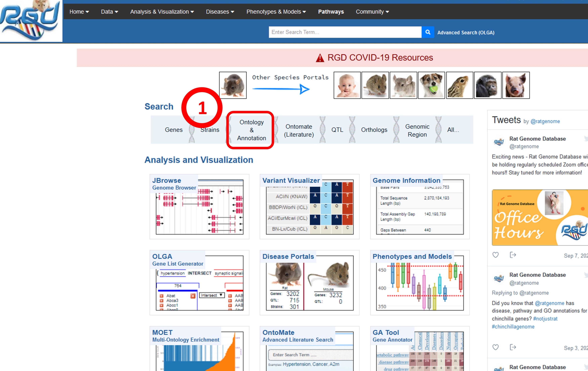This screenshot has width=588, height=371.
Task: Expand the Home dropdown menu
Action: click(79, 12)
